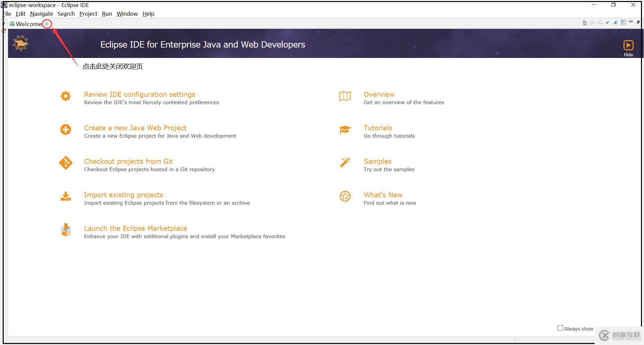Open the Navigate menu
Image resolution: width=644 pixels, height=345 pixels.
click(x=42, y=14)
